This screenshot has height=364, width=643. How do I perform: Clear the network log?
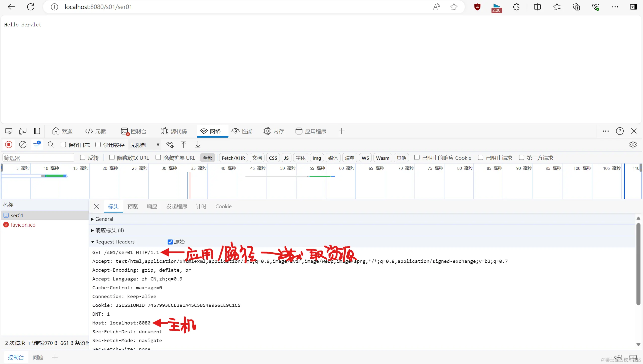23,145
